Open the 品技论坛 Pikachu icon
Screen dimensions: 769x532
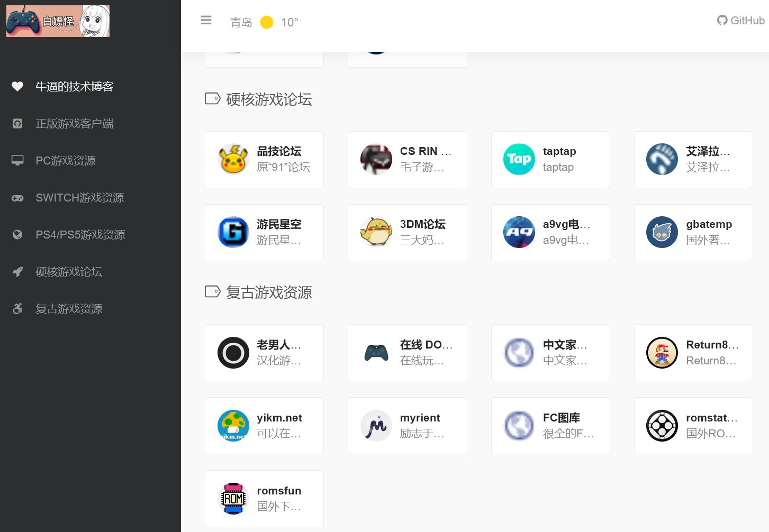click(233, 159)
